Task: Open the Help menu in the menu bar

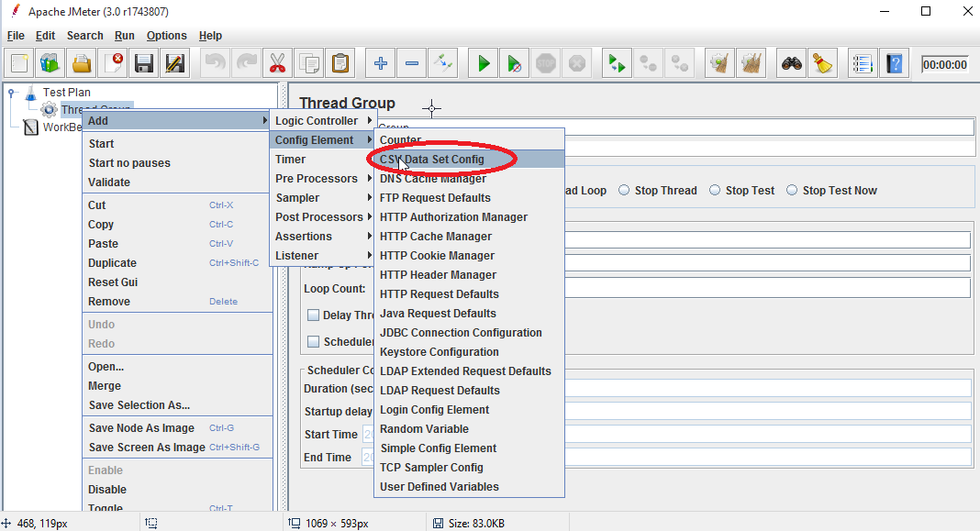Action: click(x=211, y=36)
